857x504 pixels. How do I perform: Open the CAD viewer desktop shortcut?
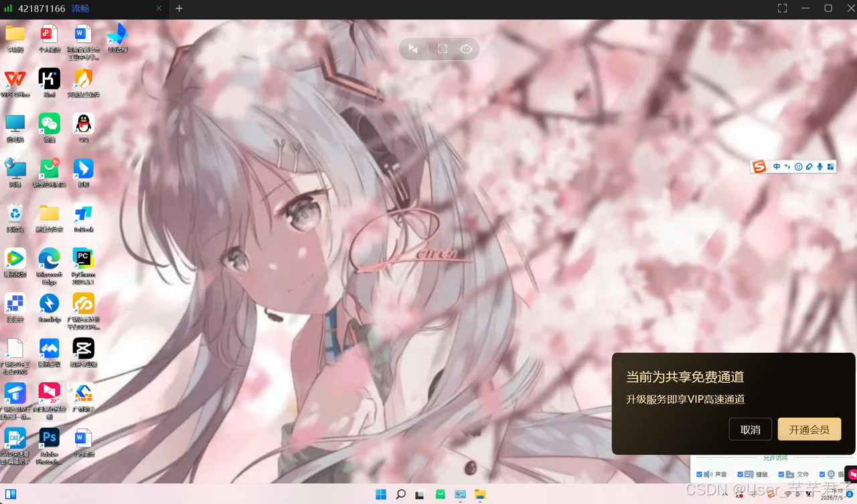[15, 446]
